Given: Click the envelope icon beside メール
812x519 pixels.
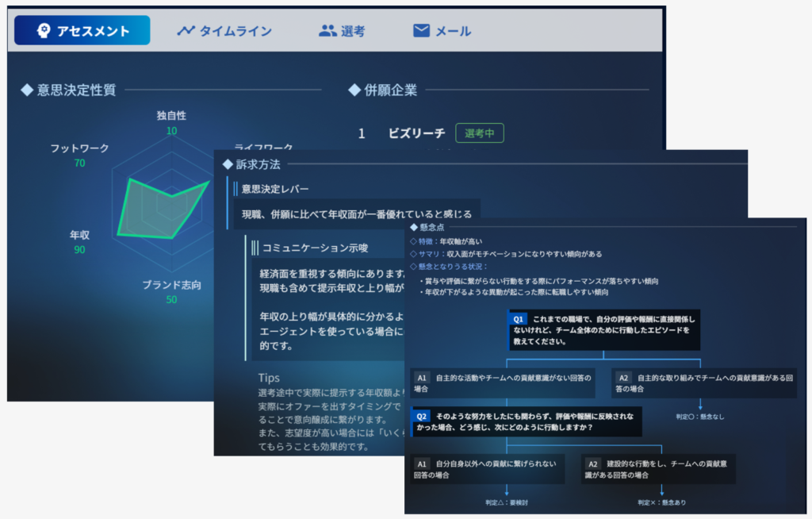Looking at the screenshot, I should click(422, 31).
